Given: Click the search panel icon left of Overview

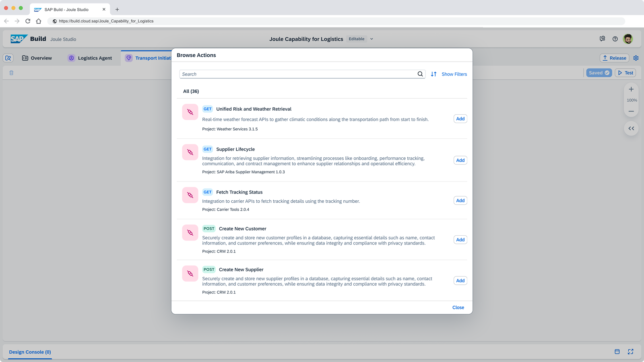Looking at the screenshot, I should [x=8, y=58].
